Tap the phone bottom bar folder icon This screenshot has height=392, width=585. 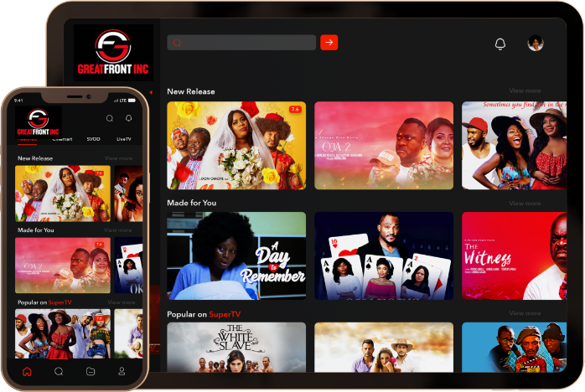pos(91,372)
